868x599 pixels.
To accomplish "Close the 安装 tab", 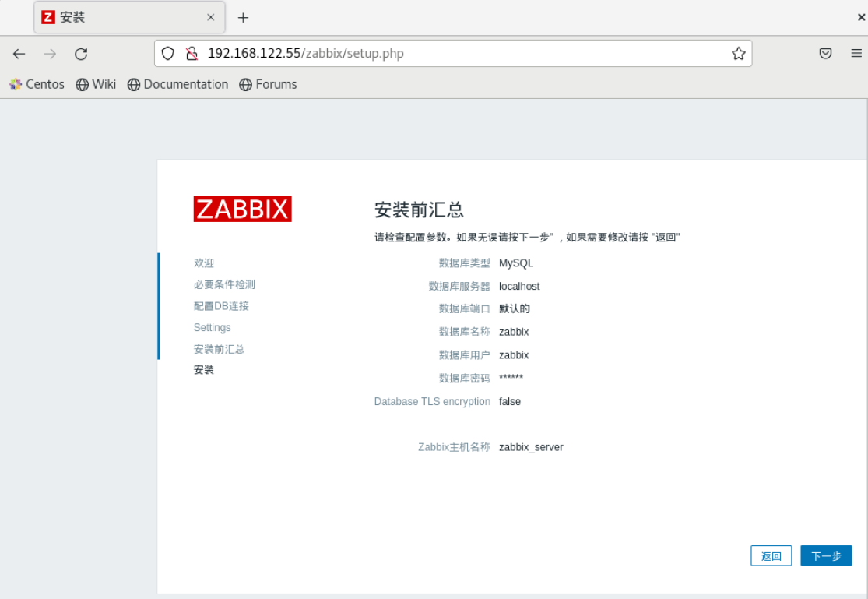I will tap(210, 17).
